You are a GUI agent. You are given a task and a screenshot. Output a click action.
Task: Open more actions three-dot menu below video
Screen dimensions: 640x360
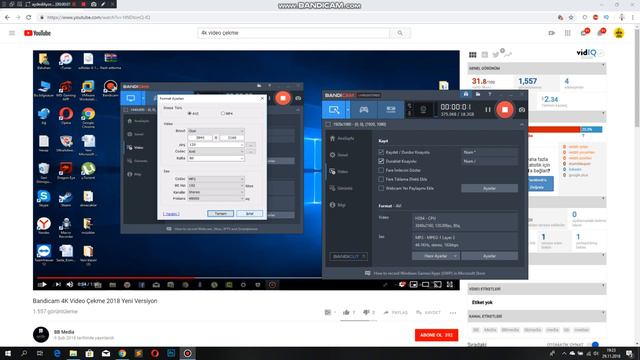point(453,313)
